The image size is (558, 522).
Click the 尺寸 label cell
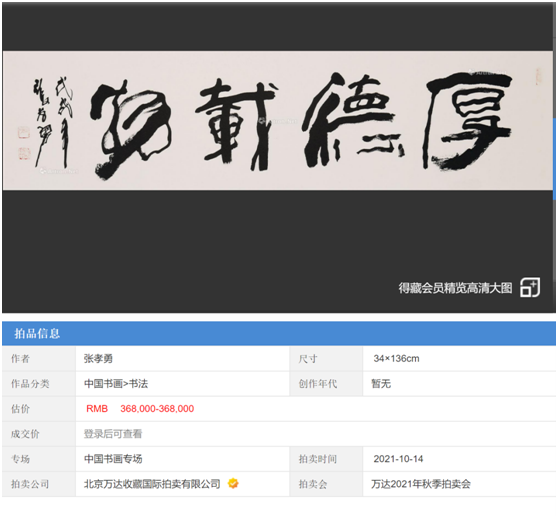[326, 359]
